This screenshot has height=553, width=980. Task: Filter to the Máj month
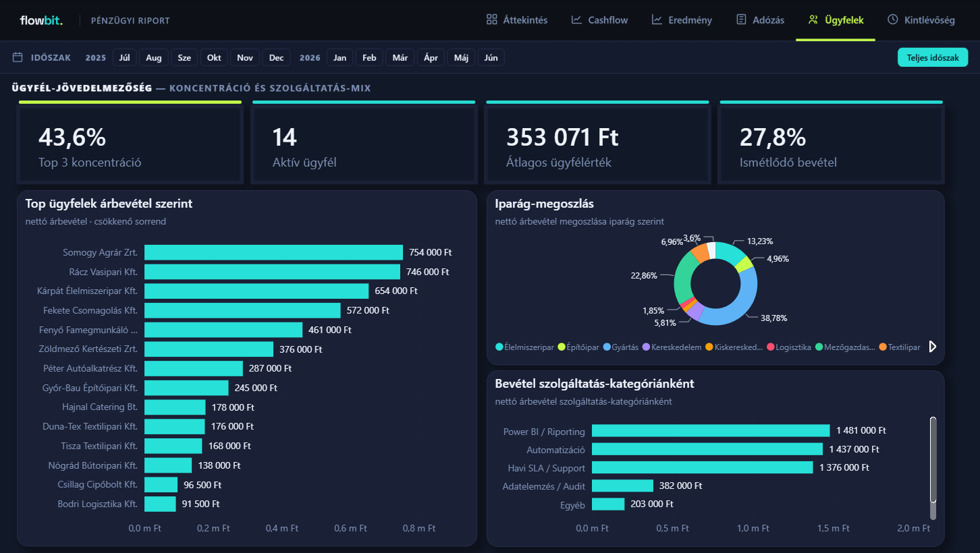(x=462, y=57)
